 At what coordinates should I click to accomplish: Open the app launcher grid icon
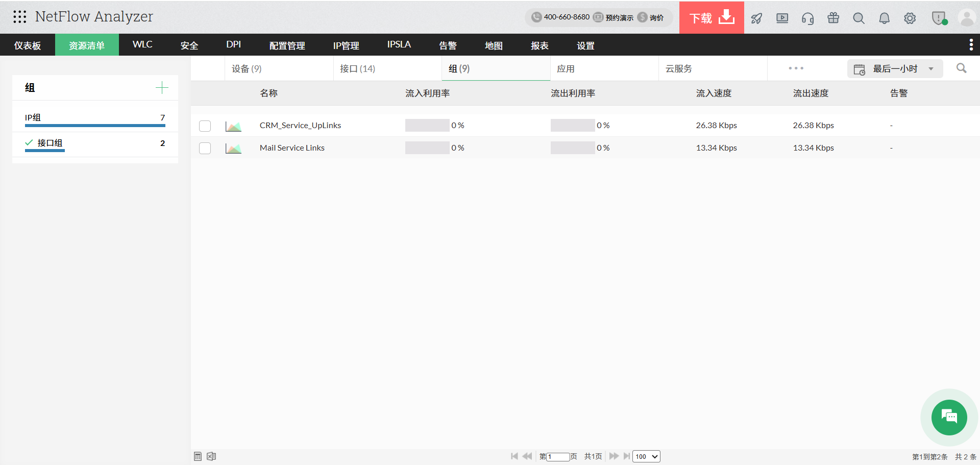20,17
